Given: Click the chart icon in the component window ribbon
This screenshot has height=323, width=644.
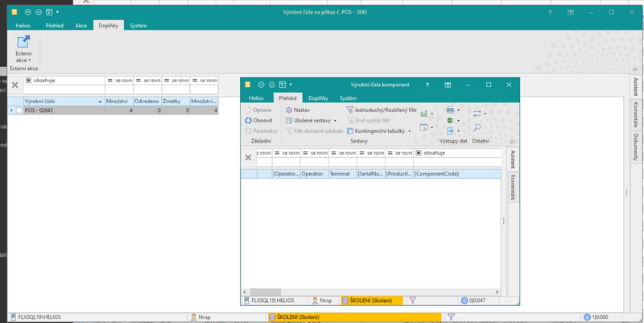Looking at the screenshot, I should click(x=424, y=114).
